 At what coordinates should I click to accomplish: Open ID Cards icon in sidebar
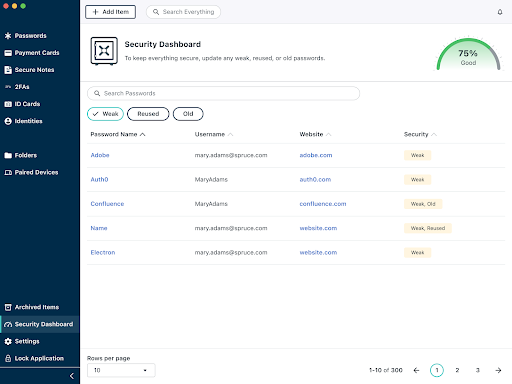(8, 104)
